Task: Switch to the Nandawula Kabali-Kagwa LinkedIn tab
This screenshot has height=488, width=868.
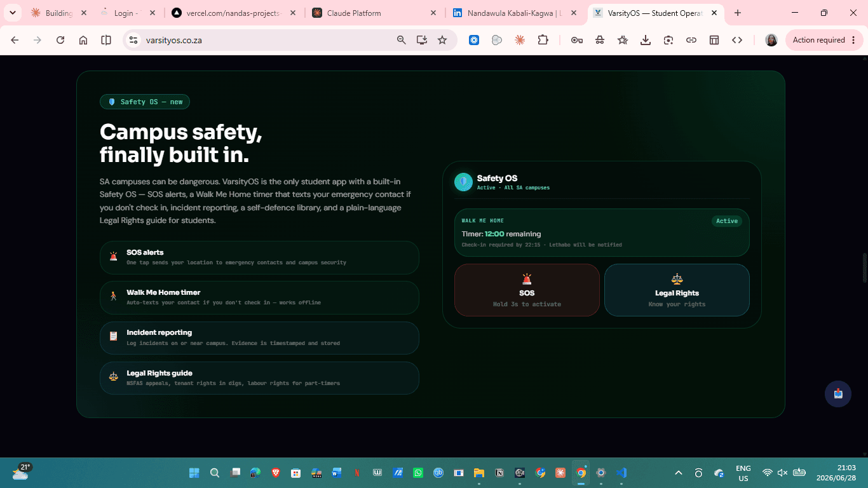Action: coord(515,13)
